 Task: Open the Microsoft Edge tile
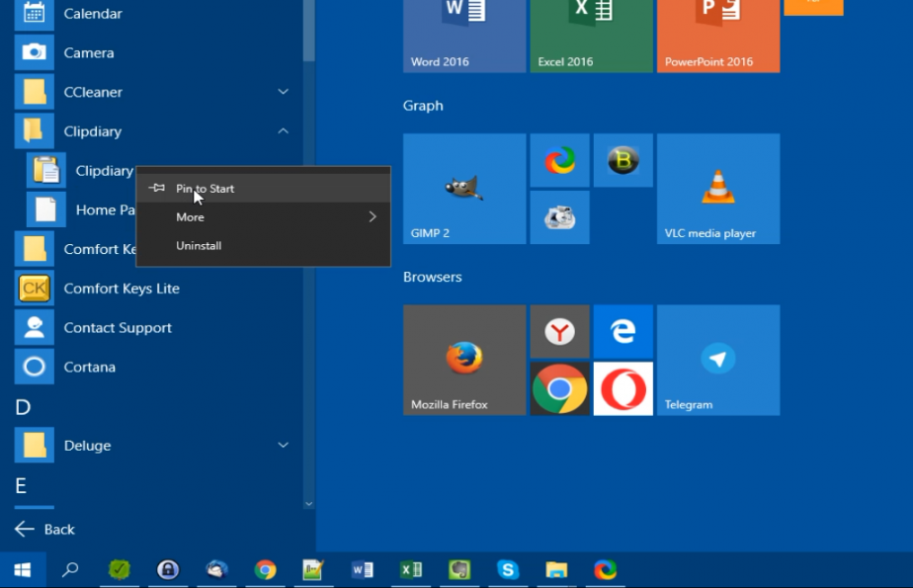coord(622,331)
